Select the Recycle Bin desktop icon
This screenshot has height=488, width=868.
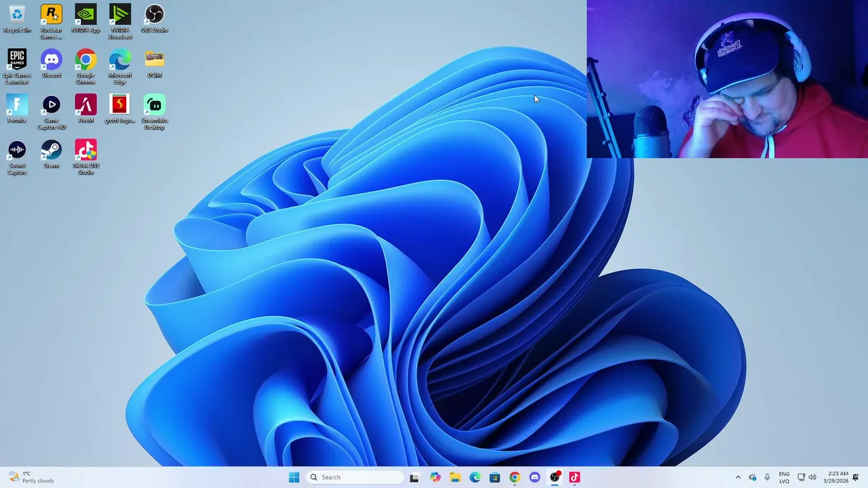point(17,19)
